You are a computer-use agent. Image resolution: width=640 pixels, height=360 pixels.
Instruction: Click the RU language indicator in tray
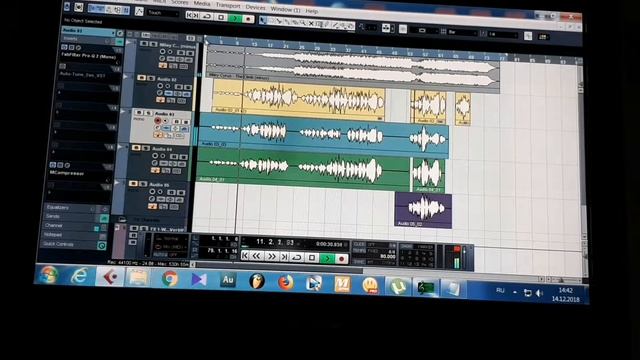(x=500, y=291)
